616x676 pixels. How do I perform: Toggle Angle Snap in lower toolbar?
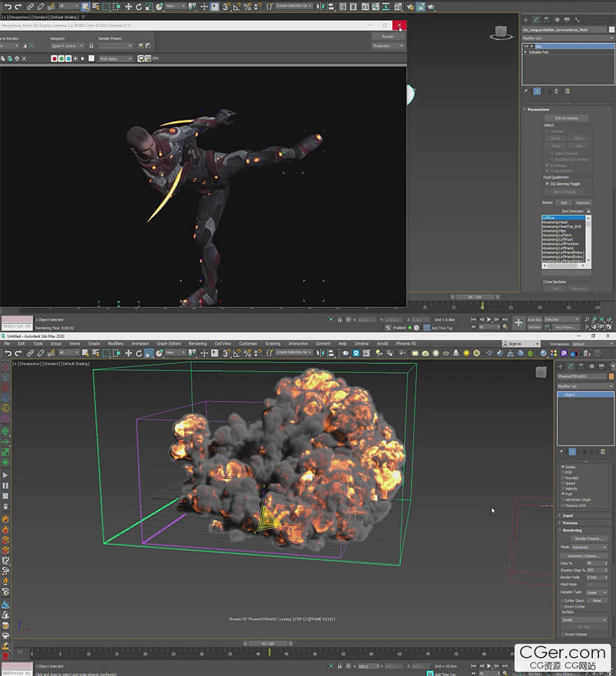click(x=237, y=353)
